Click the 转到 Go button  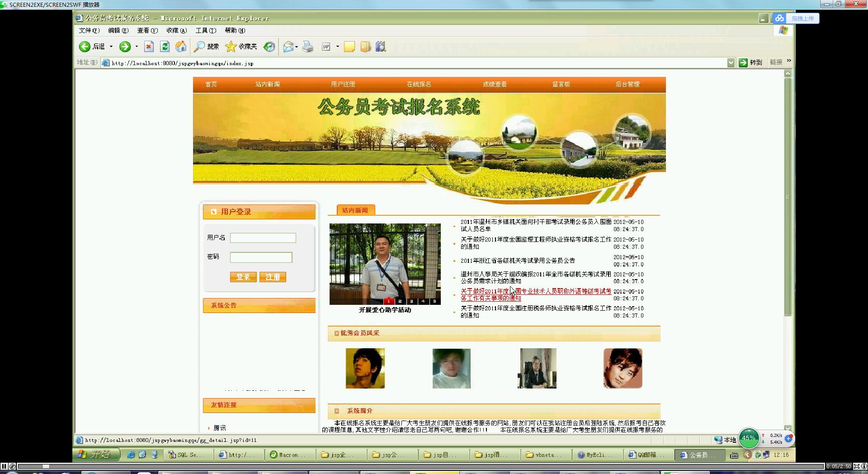click(750, 62)
